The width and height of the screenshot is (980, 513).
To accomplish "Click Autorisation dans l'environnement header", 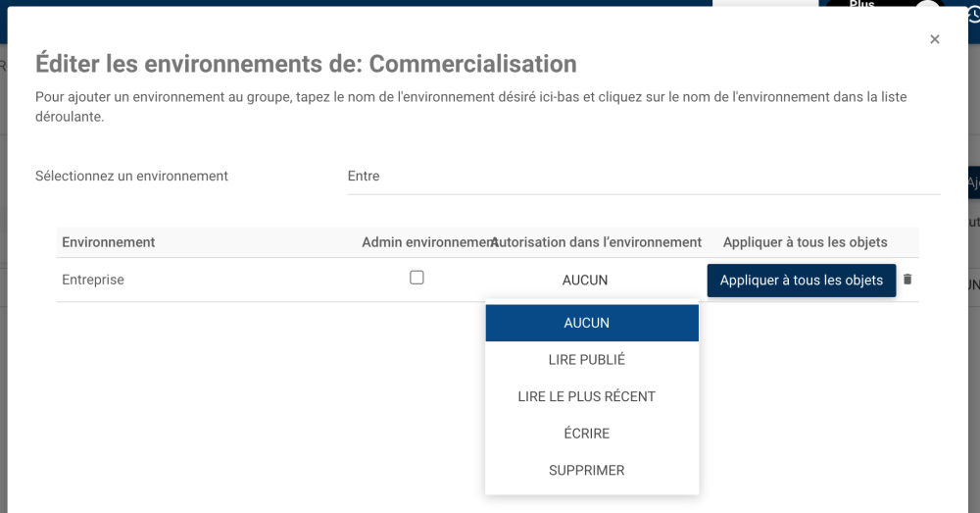I will [x=597, y=242].
